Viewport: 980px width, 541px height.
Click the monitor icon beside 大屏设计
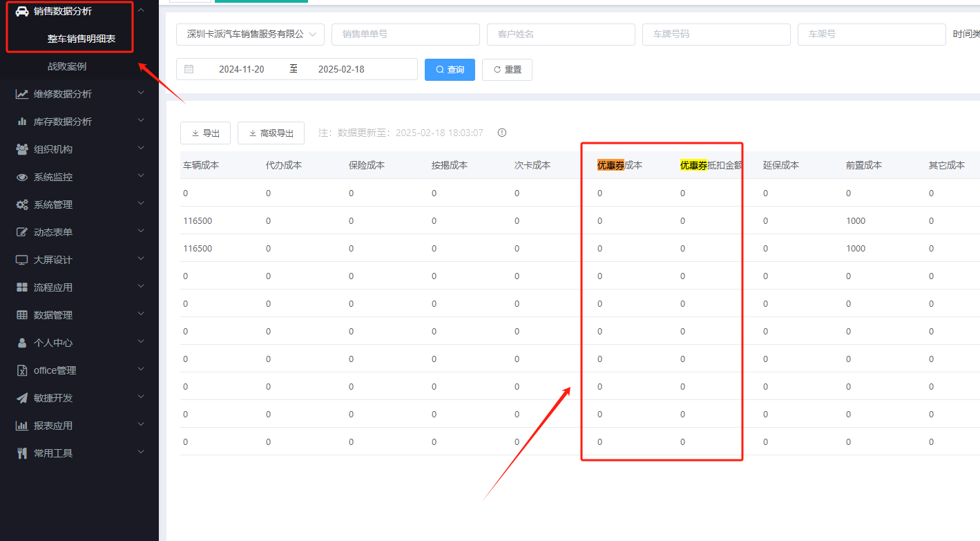pos(22,260)
